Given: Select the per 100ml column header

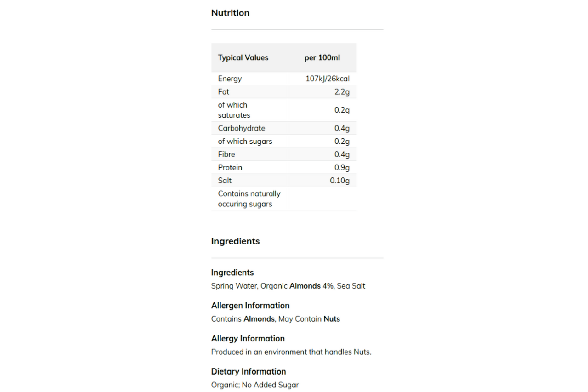Looking at the screenshot, I should tap(322, 57).
